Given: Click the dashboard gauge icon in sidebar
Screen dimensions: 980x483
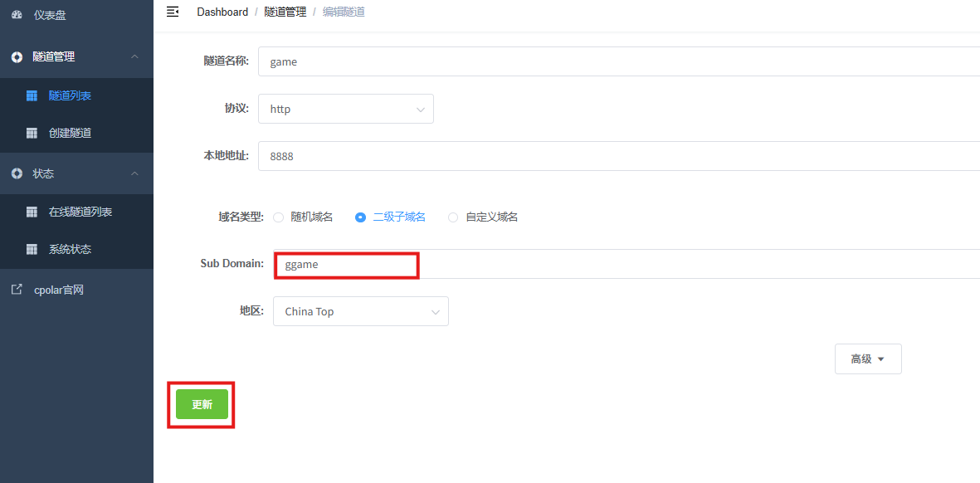Looking at the screenshot, I should (x=17, y=15).
